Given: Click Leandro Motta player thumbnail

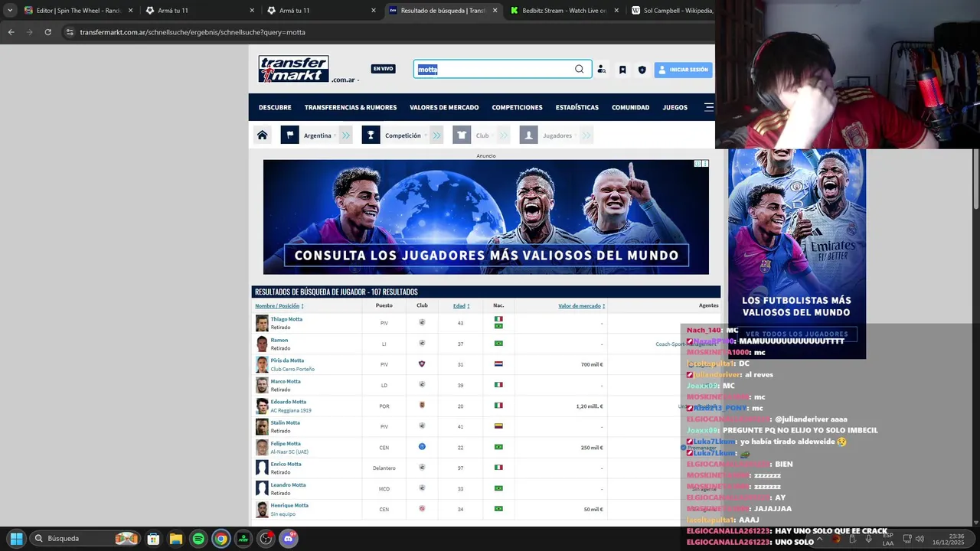Looking at the screenshot, I should click(262, 488).
